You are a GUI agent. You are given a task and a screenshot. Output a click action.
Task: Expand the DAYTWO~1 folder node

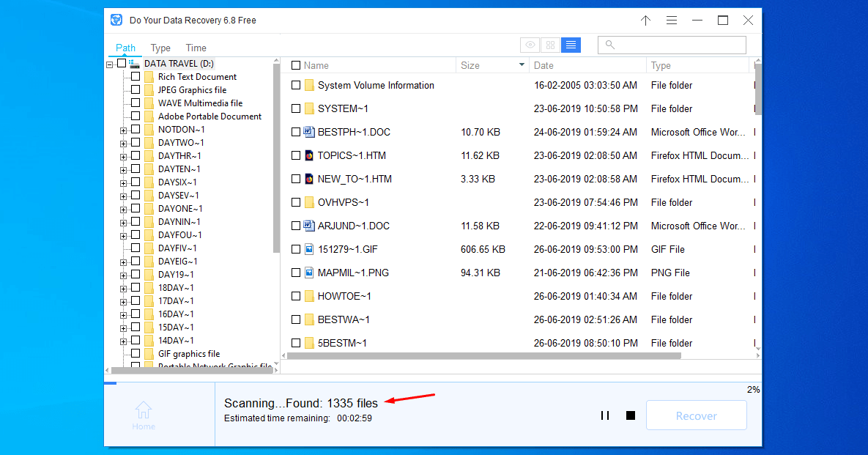point(124,144)
